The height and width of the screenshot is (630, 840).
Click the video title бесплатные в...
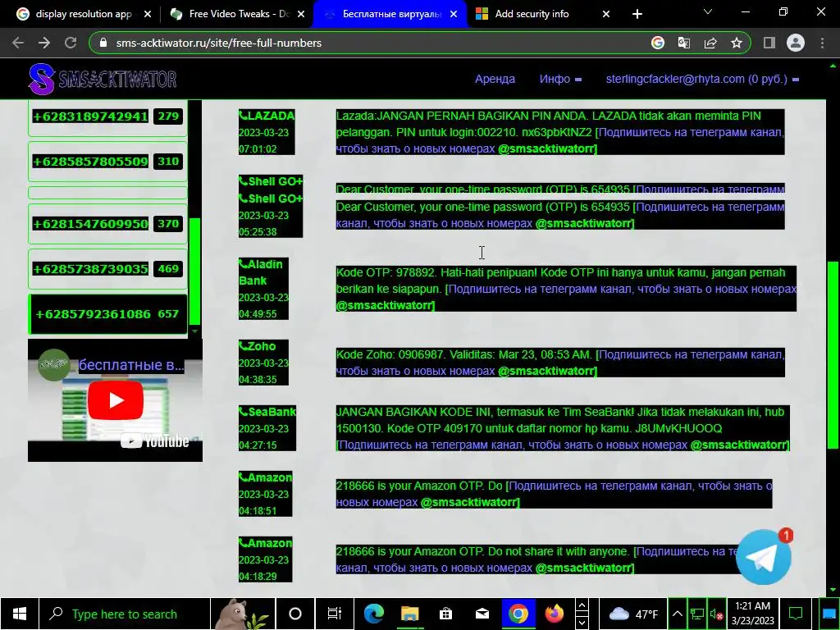[x=131, y=365]
